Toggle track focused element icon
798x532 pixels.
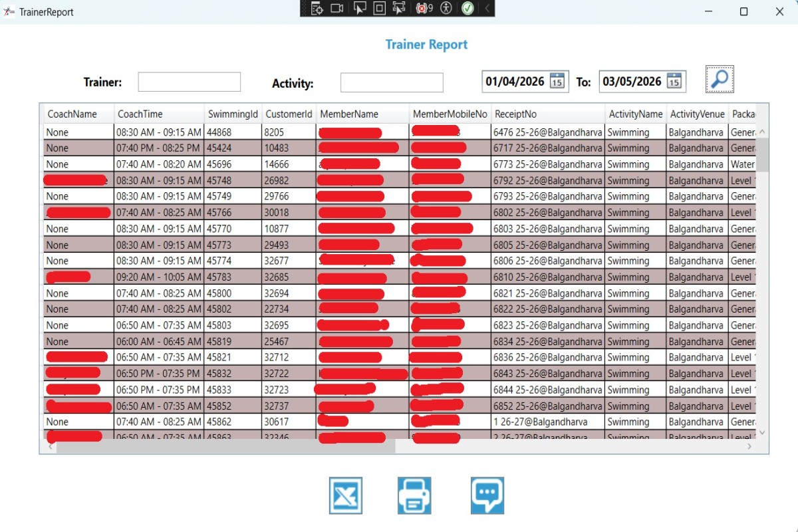pos(399,8)
